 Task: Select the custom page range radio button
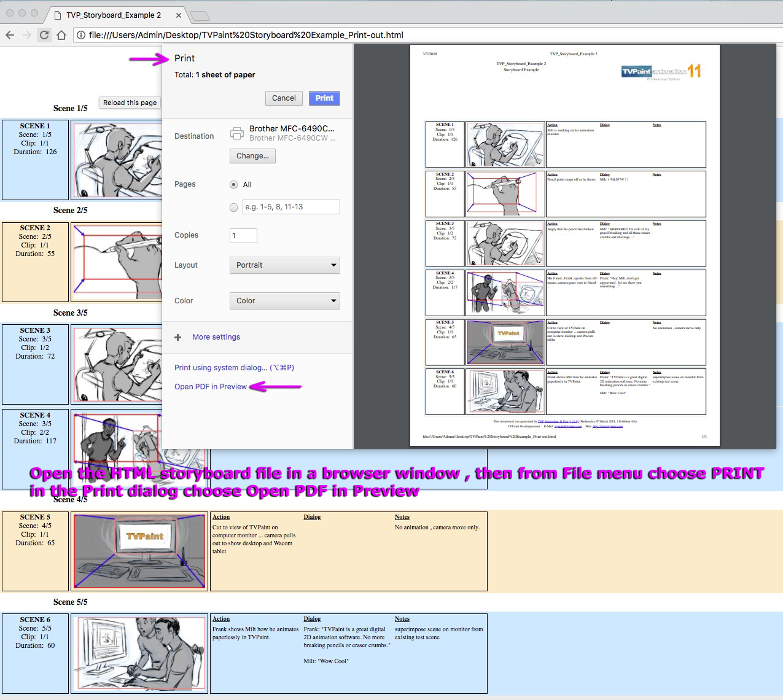(233, 208)
